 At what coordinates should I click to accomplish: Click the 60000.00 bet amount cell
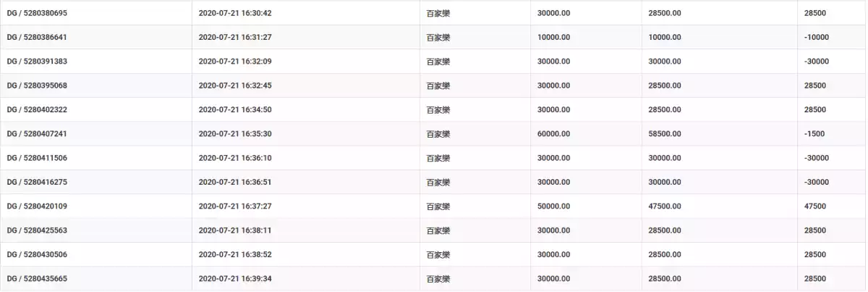[x=553, y=134]
